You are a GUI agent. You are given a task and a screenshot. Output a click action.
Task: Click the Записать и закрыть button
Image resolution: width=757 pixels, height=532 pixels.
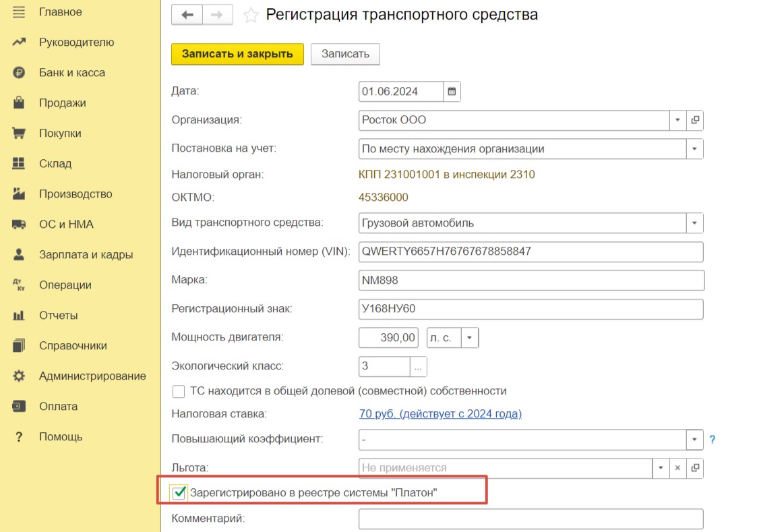tap(237, 53)
